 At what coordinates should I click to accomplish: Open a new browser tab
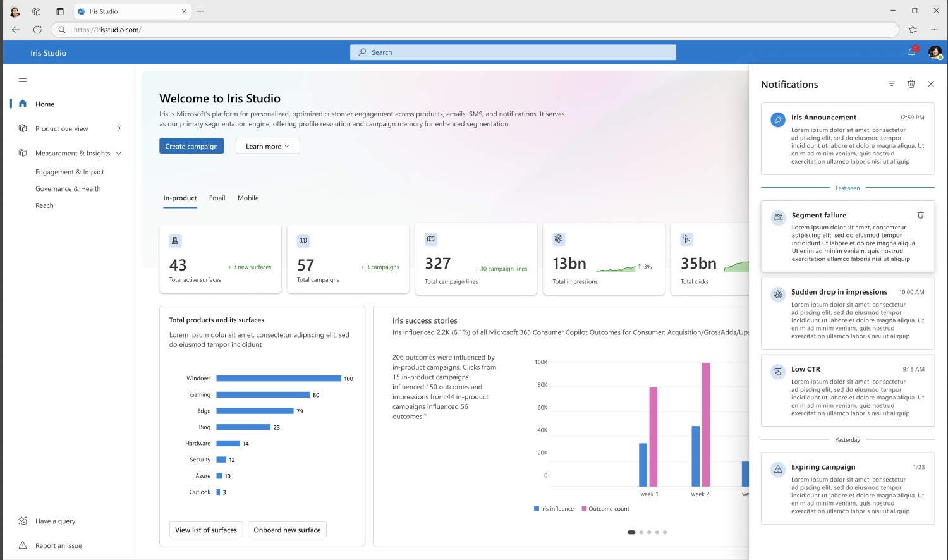click(x=200, y=11)
